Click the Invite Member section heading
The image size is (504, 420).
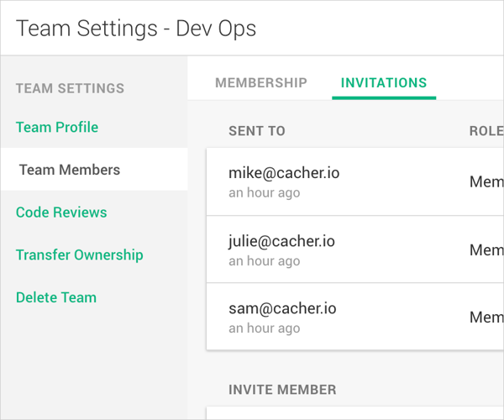click(282, 390)
